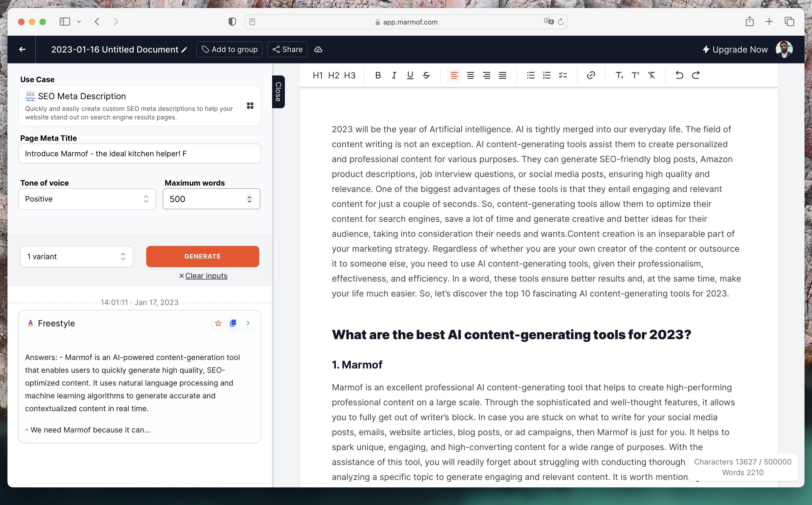Create a numbered list
The image size is (812, 505).
tap(547, 75)
